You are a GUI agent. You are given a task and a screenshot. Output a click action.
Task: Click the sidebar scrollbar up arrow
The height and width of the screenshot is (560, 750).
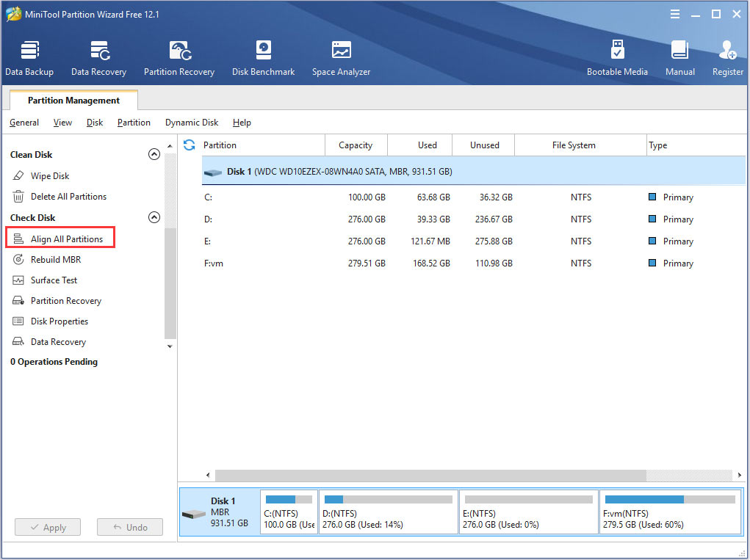[170, 146]
